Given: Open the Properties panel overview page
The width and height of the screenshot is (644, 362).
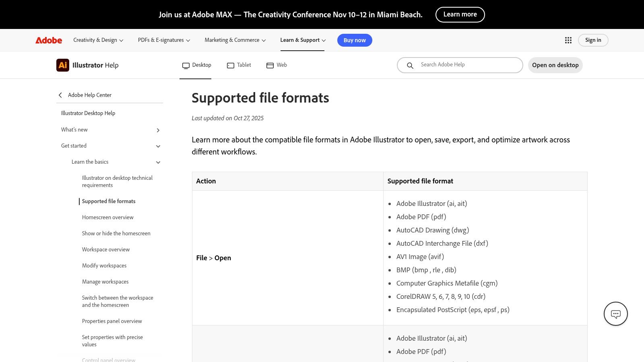Looking at the screenshot, I should click(x=112, y=321).
